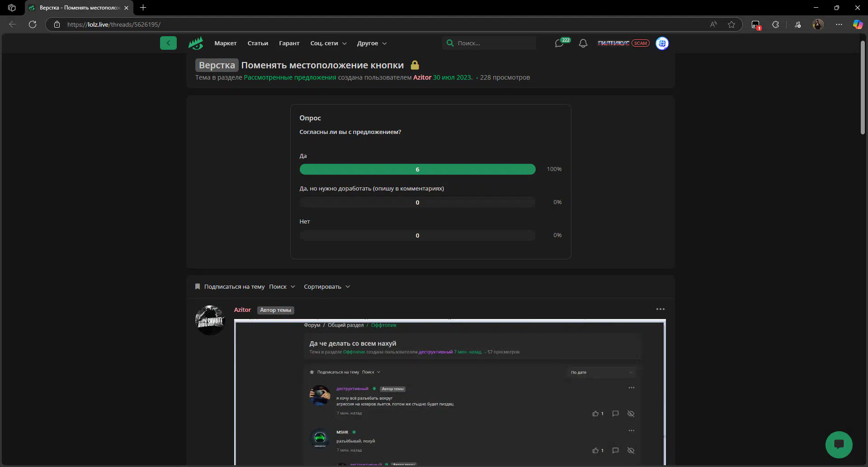
Task: Open the Сортировать dropdown
Action: tap(327, 286)
